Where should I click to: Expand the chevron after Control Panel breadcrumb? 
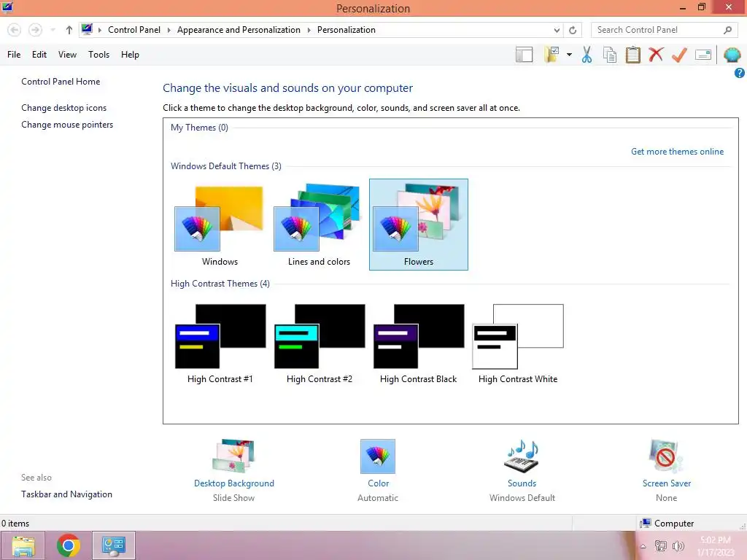169,30
